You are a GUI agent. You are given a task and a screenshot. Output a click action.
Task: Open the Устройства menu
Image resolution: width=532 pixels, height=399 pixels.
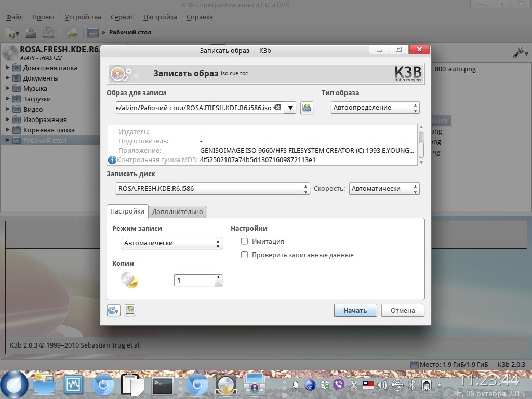point(83,17)
